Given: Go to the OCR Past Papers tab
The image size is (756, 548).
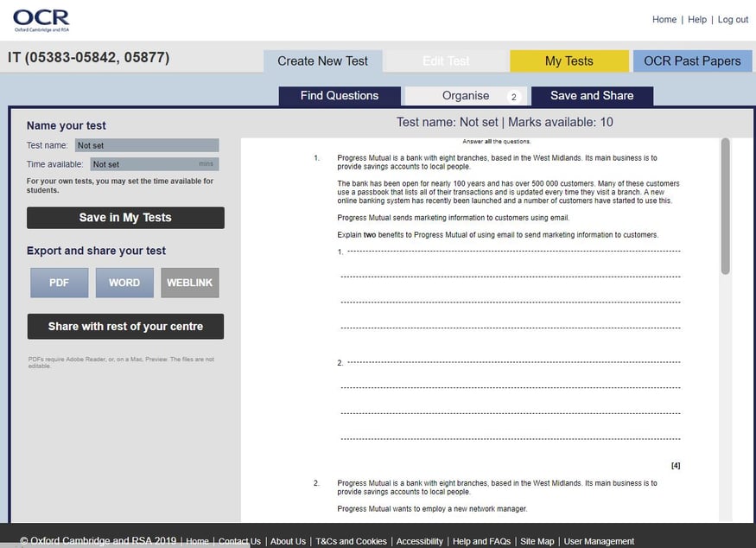Looking at the screenshot, I should [692, 61].
